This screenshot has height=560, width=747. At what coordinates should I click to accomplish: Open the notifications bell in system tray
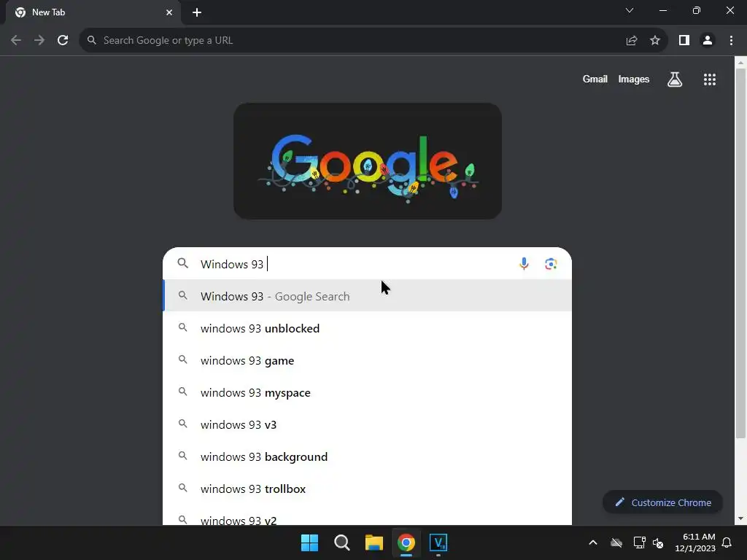(x=727, y=542)
